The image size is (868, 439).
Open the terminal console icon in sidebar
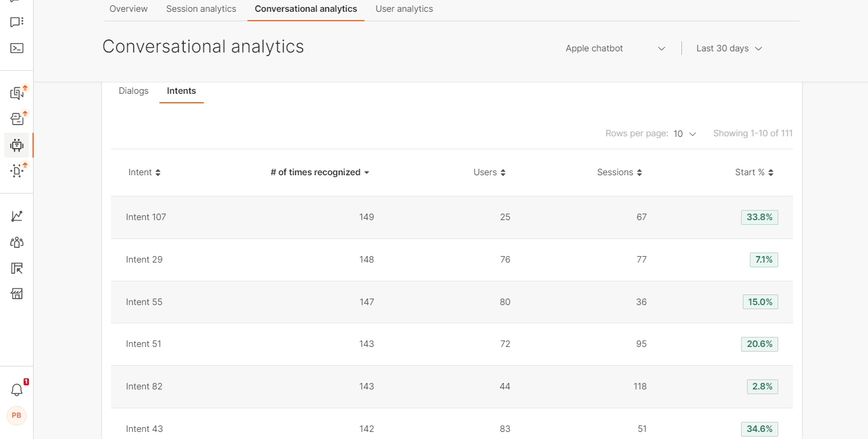pyautogui.click(x=17, y=48)
